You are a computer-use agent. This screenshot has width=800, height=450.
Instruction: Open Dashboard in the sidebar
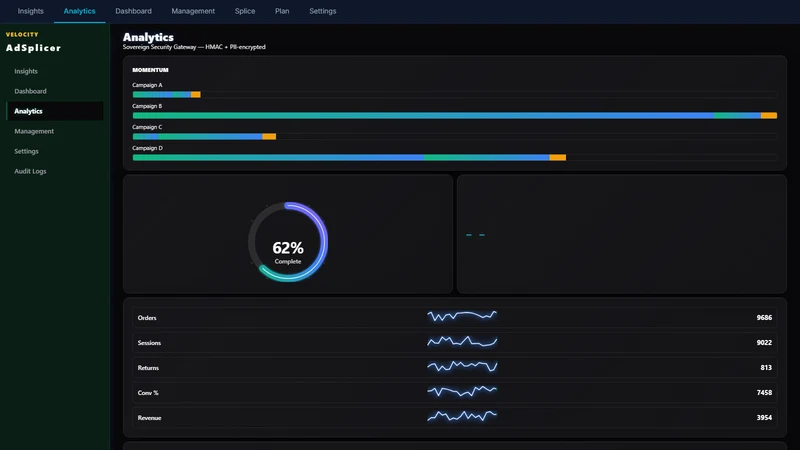55,91
